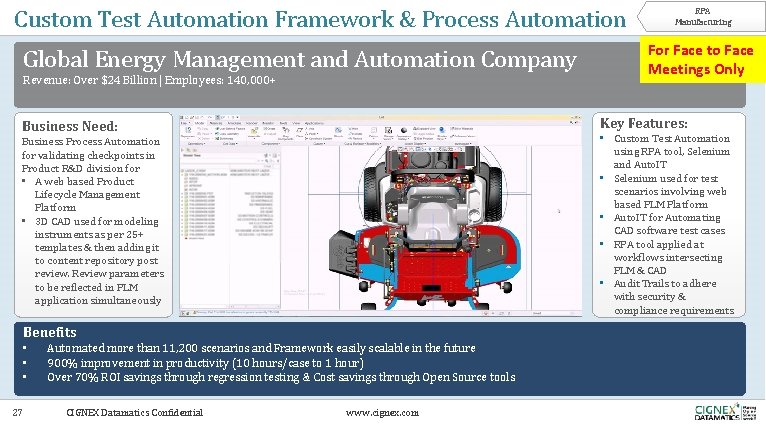Click the 'RPA Manufacturing' tag
The height and width of the screenshot is (425, 766).
point(702,16)
